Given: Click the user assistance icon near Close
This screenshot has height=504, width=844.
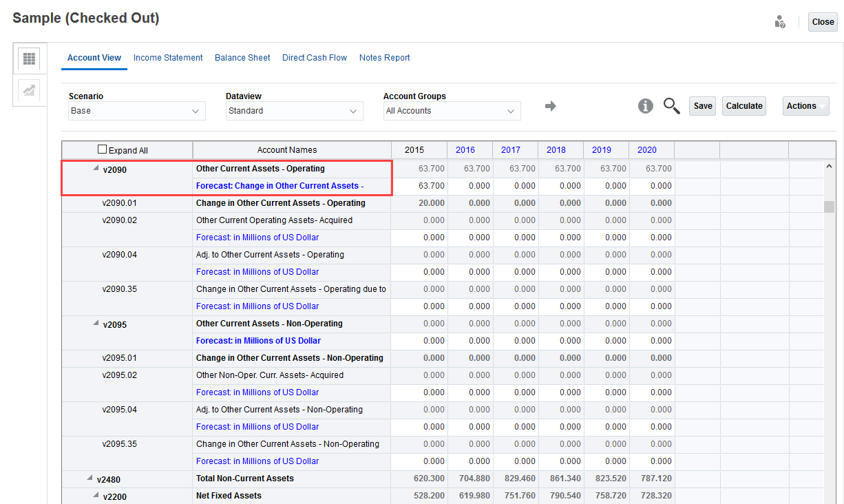Looking at the screenshot, I should [x=780, y=21].
